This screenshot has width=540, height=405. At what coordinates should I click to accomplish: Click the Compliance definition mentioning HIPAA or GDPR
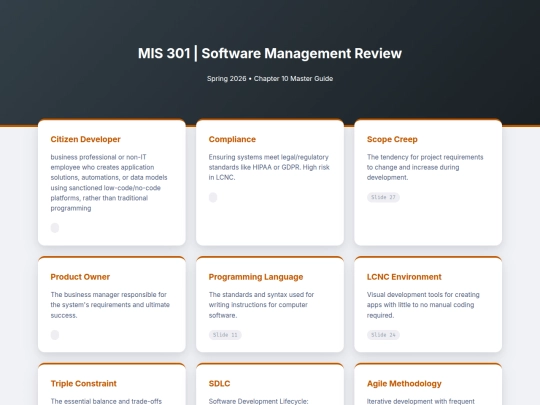point(269,167)
